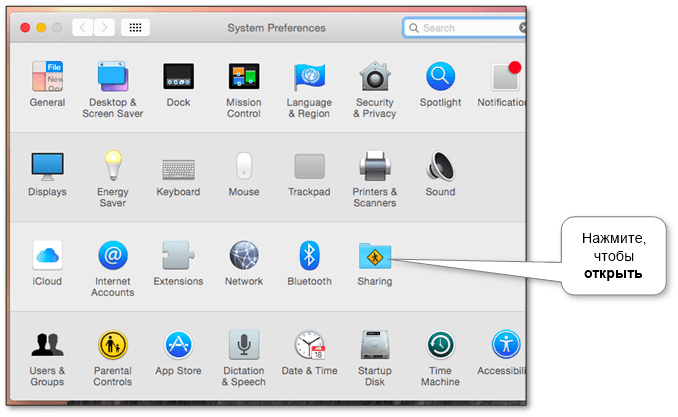Image resolution: width=678 pixels, height=417 pixels.
Task: Open the Network preferences pane
Action: [244, 263]
